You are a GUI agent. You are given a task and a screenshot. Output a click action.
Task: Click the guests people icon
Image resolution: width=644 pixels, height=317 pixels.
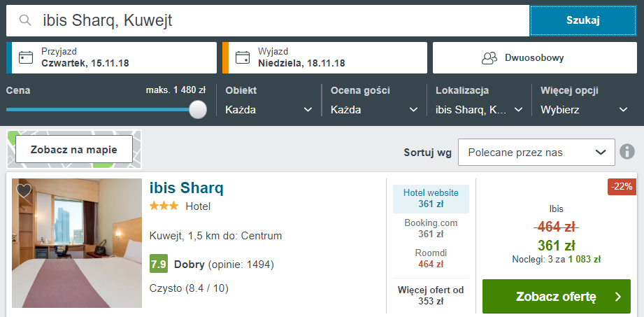[x=489, y=57]
